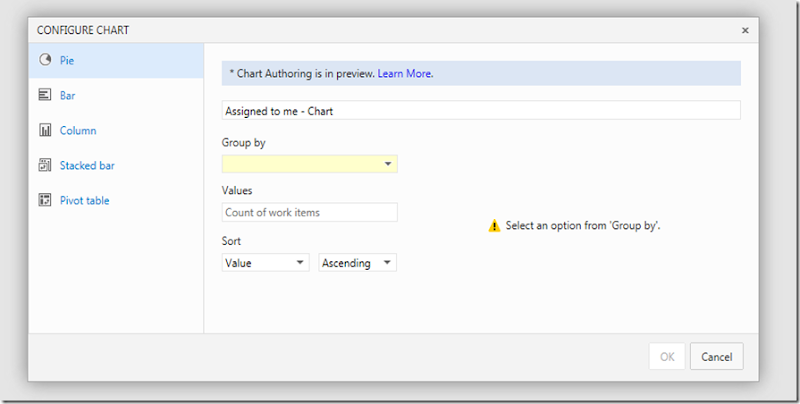Click the Pie chart icon
Screen dimensions: 800x404
point(45,60)
